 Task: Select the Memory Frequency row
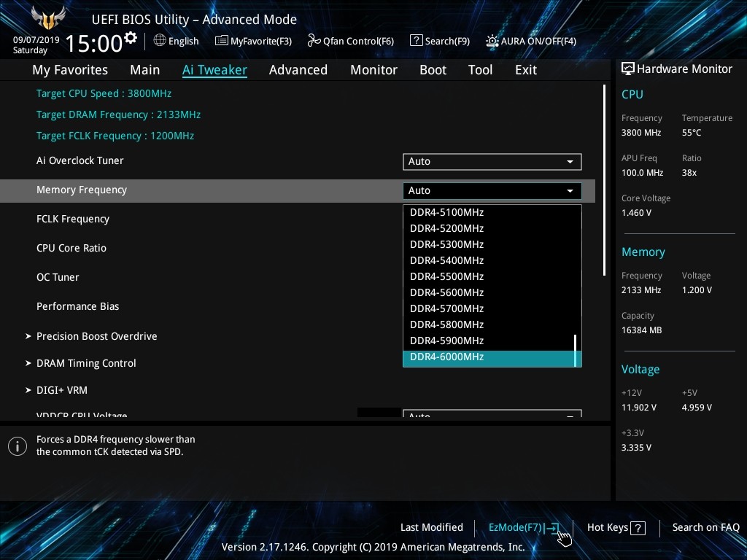[298, 190]
